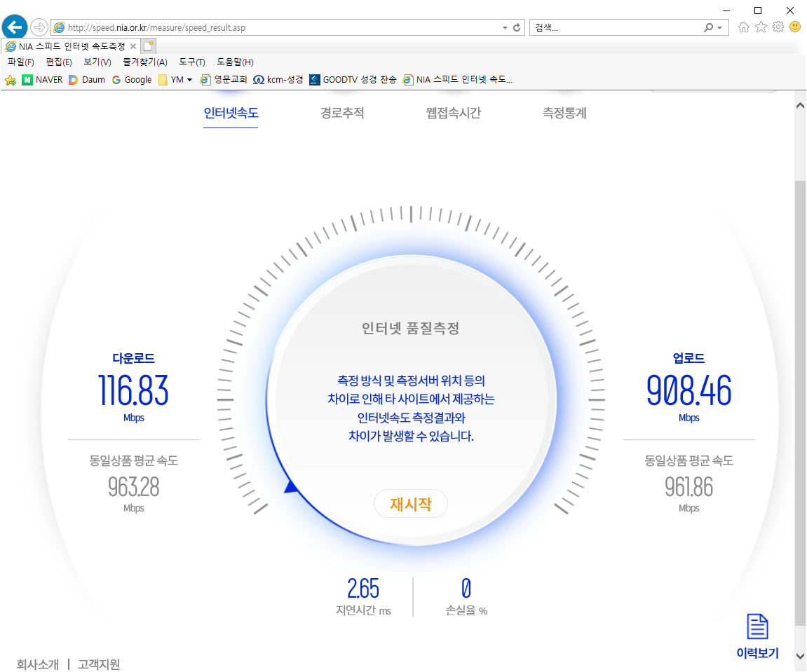Expand the YM favorites folder
The height and width of the screenshot is (672, 807).
(x=175, y=80)
